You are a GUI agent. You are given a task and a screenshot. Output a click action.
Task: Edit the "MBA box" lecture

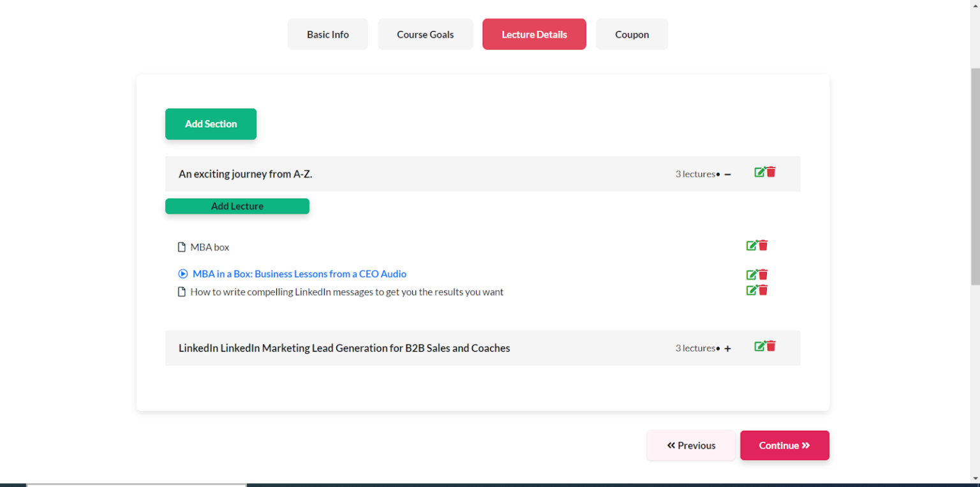(752, 244)
